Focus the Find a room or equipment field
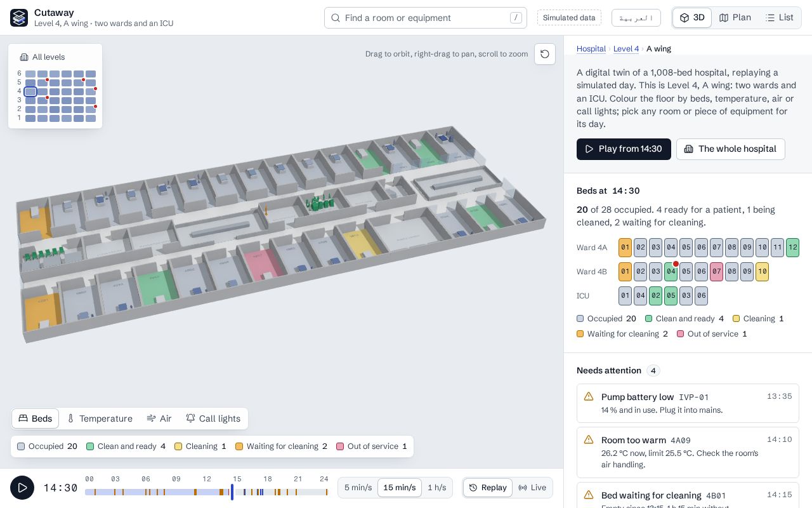 click(x=426, y=18)
